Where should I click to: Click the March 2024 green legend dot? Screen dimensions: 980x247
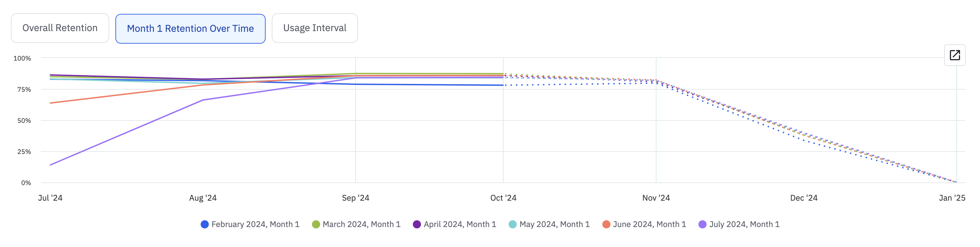point(316,224)
